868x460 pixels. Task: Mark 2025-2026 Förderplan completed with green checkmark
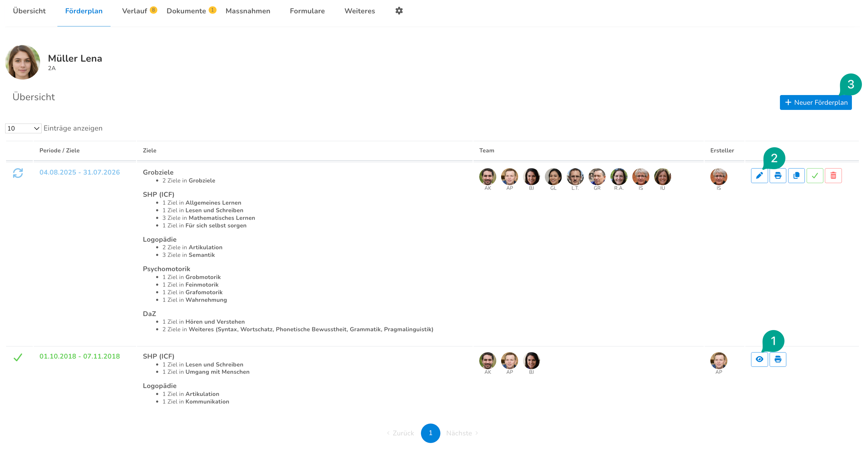coord(815,175)
